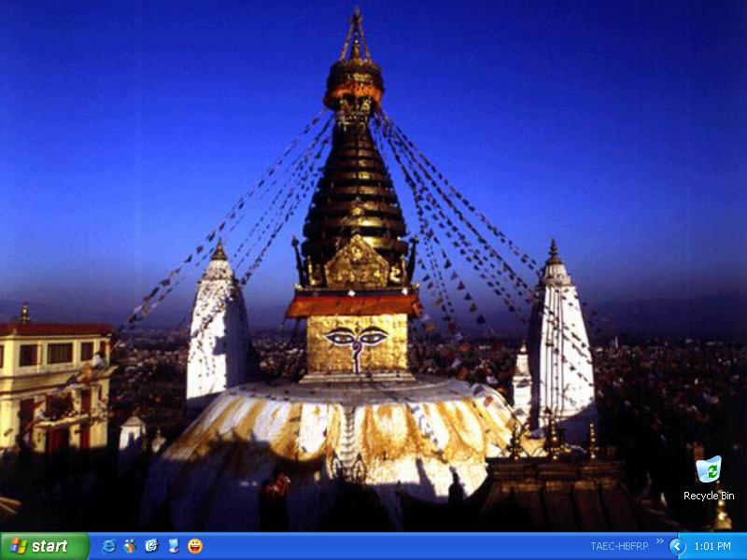Click the painted eyes on the stupa wallpaper
The height and width of the screenshot is (560, 747).
pos(355,337)
